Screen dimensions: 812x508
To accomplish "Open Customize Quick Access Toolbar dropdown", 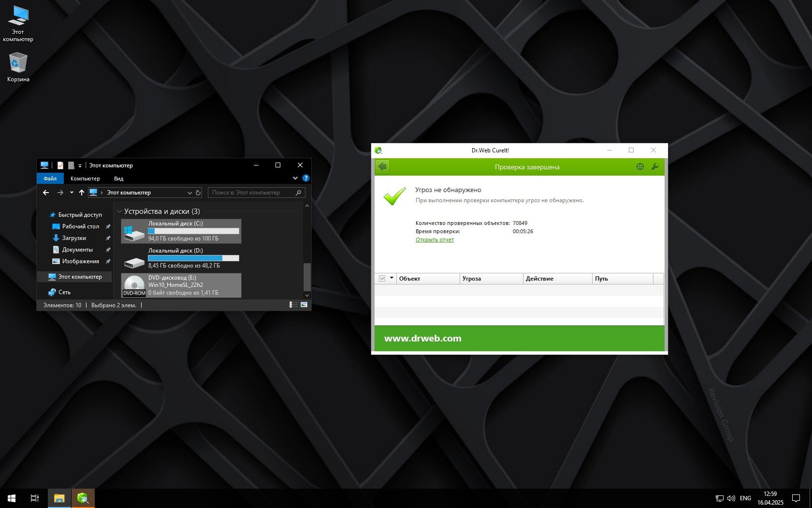I will click(80, 165).
